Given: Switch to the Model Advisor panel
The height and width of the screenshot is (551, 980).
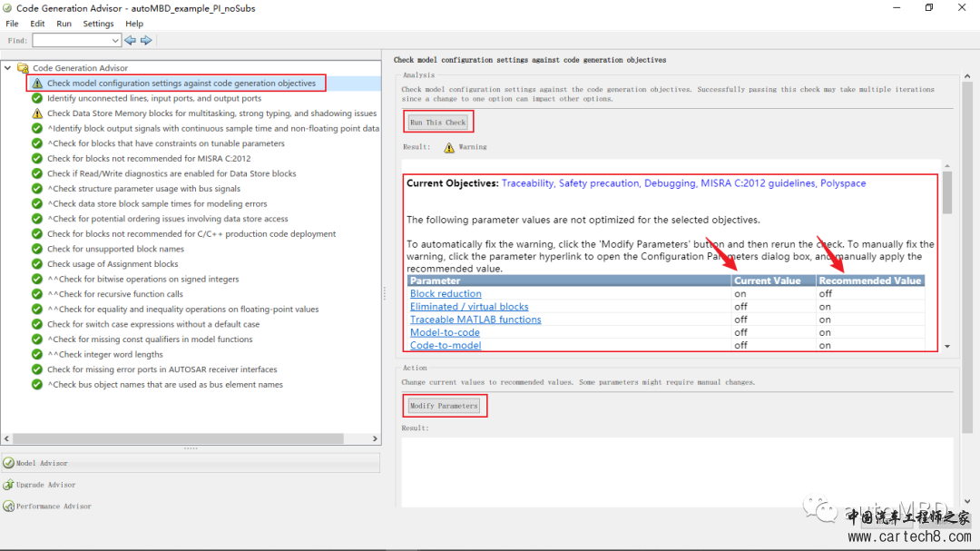Looking at the screenshot, I should coord(191,463).
